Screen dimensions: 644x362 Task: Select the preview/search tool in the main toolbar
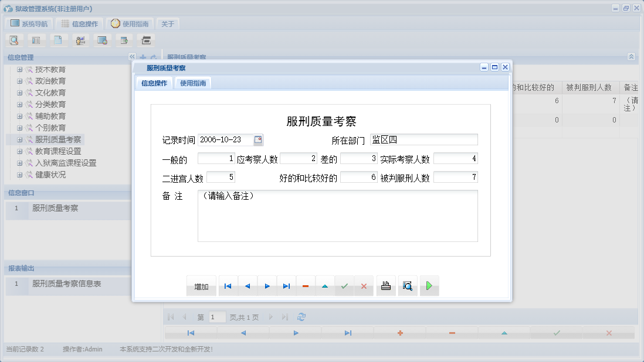pyautogui.click(x=14, y=40)
